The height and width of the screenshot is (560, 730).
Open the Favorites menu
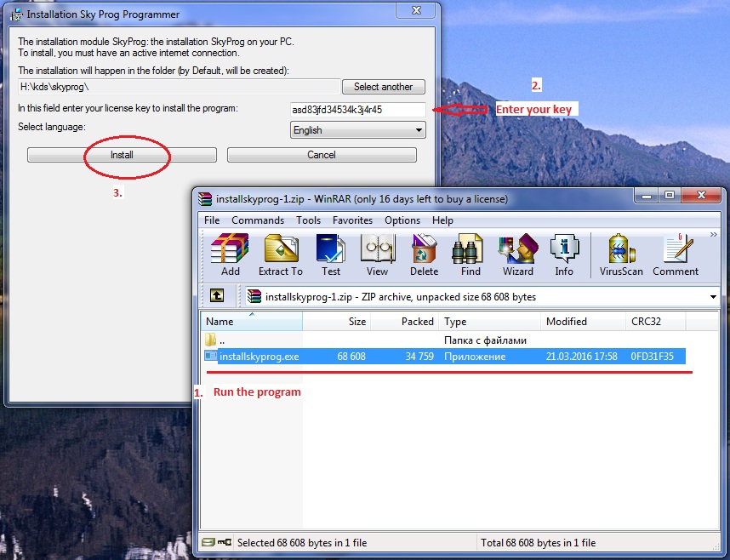(x=352, y=220)
